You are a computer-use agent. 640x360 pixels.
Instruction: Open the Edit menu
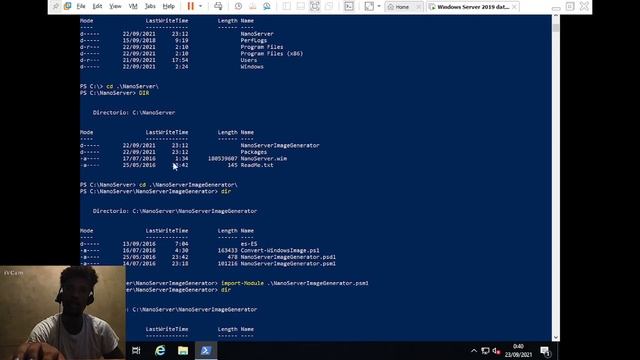tap(97, 6)
